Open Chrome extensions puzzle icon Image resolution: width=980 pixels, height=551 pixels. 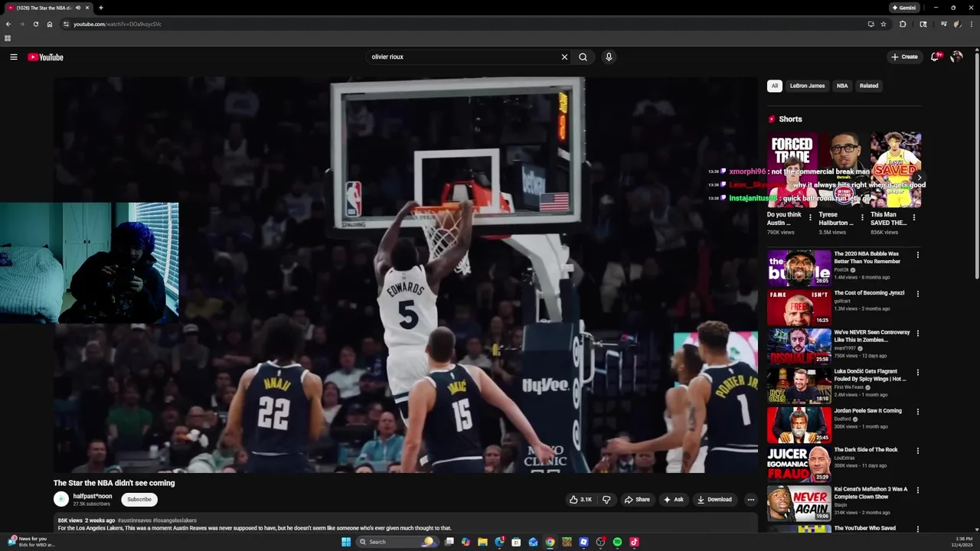903,24
